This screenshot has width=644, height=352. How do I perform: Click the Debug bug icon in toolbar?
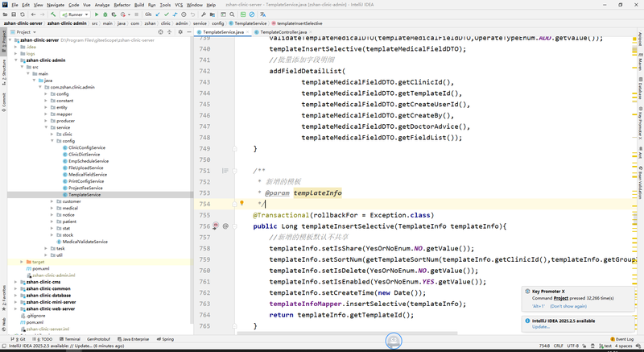pyautogui.click(x=106, y=14)
